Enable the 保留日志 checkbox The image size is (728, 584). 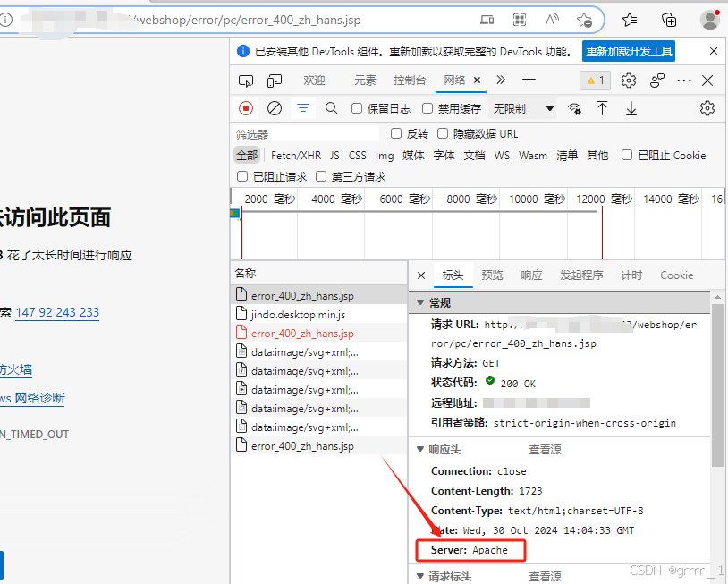click(357, 108)
